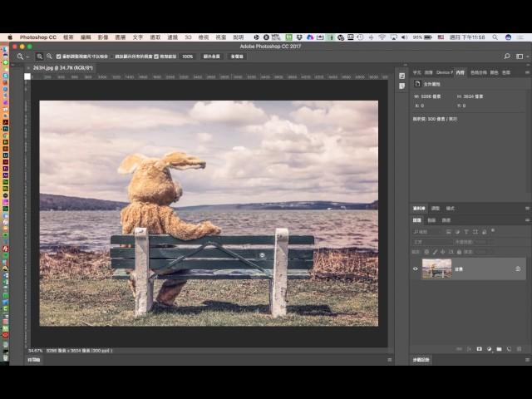Click the Fit Screen button
532x399 pixels.
click(x=211, y=57)
